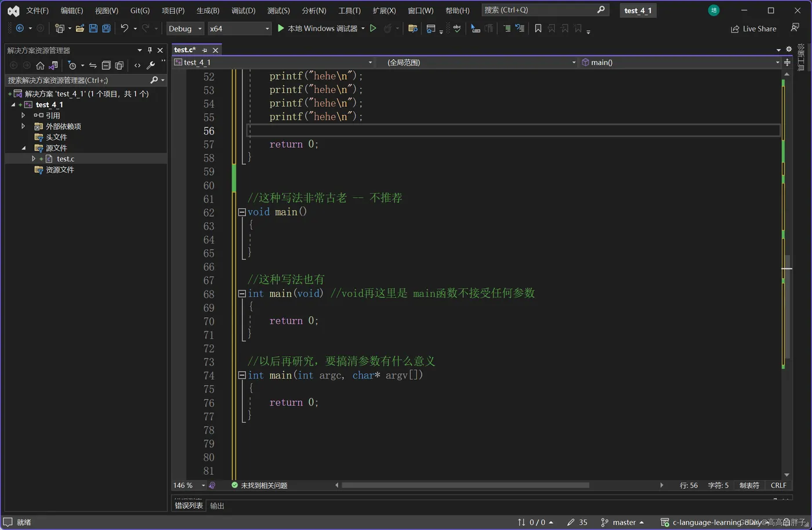Open the Debug configuration dropdown
This screenshot has width=812, height=530.
coord(185,28)
